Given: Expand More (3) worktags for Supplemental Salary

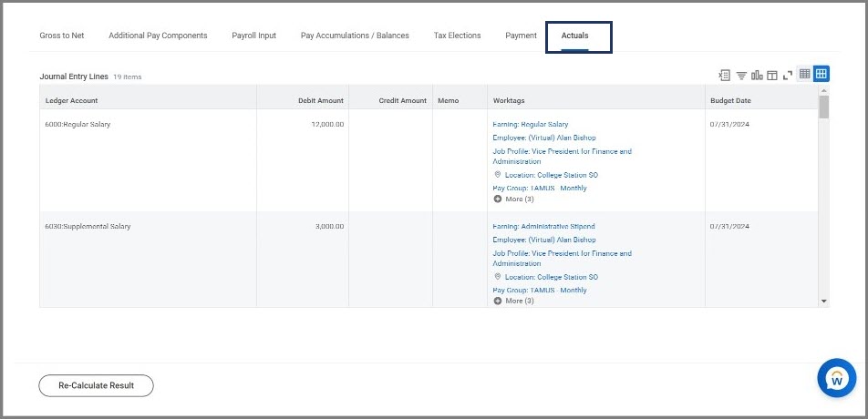Looking at the screenshot, I should click(513, 301).
